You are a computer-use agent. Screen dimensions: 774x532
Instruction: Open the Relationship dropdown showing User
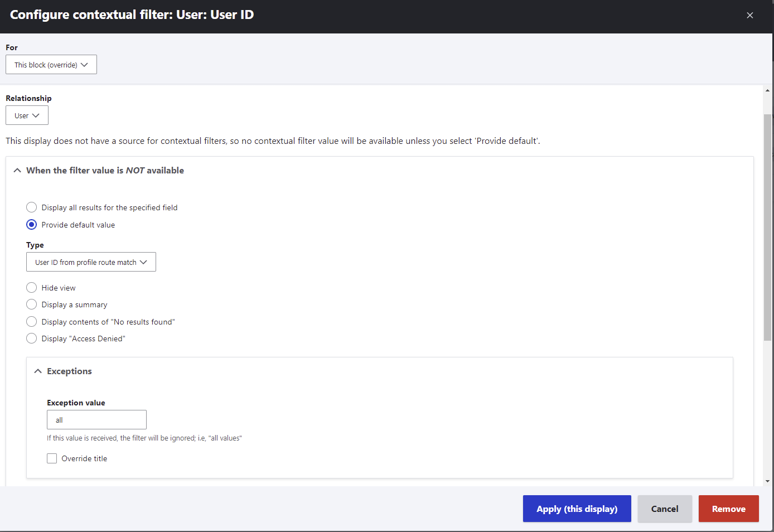(27, 115)
